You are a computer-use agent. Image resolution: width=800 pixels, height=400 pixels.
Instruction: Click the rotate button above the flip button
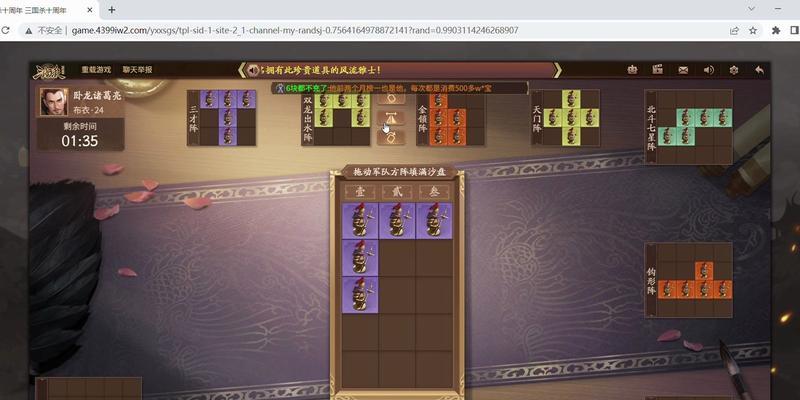(x=391, y=99)
